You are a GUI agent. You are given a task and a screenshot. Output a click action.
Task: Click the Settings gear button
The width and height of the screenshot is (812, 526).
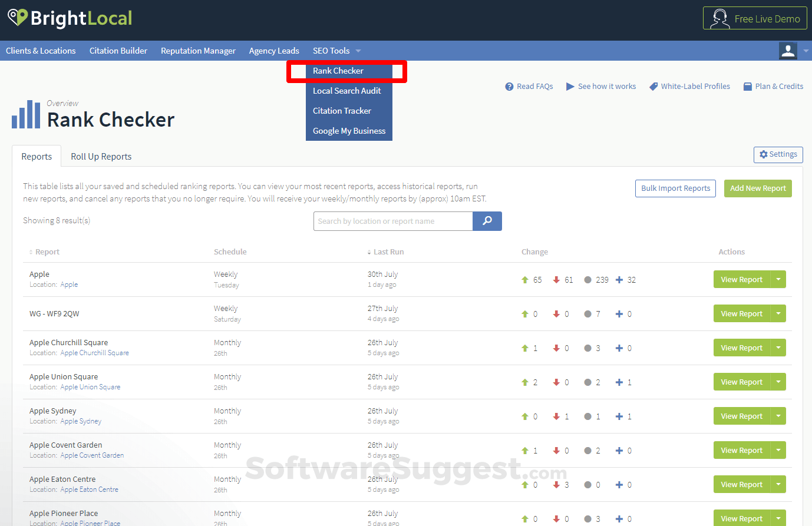[778, 154]
